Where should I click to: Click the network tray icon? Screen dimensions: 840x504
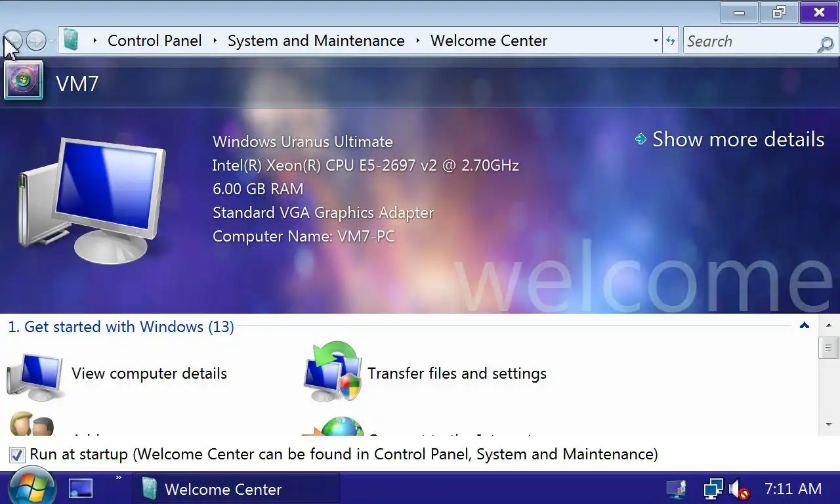coord(713,489)
